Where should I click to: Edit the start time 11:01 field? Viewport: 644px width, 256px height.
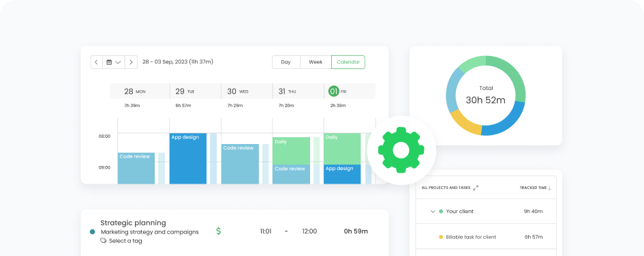[266, 231]
